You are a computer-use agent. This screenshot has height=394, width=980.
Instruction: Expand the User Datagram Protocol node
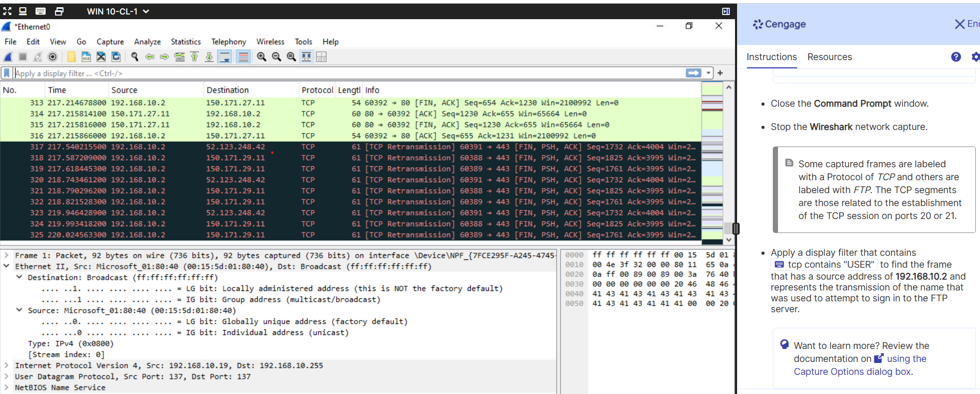6,376
